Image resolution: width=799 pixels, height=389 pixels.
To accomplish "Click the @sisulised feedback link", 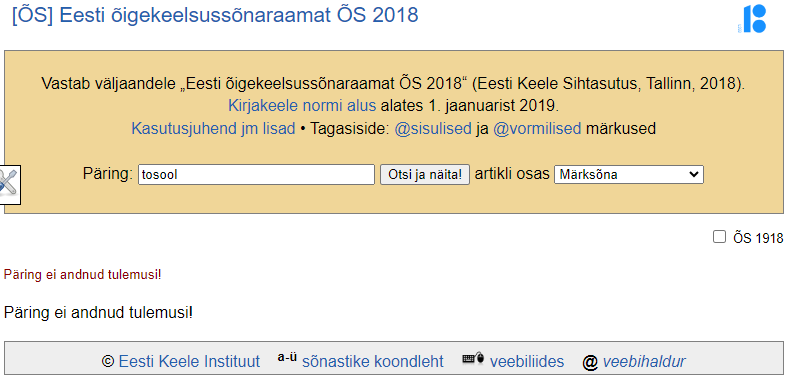I will [433, 128].
